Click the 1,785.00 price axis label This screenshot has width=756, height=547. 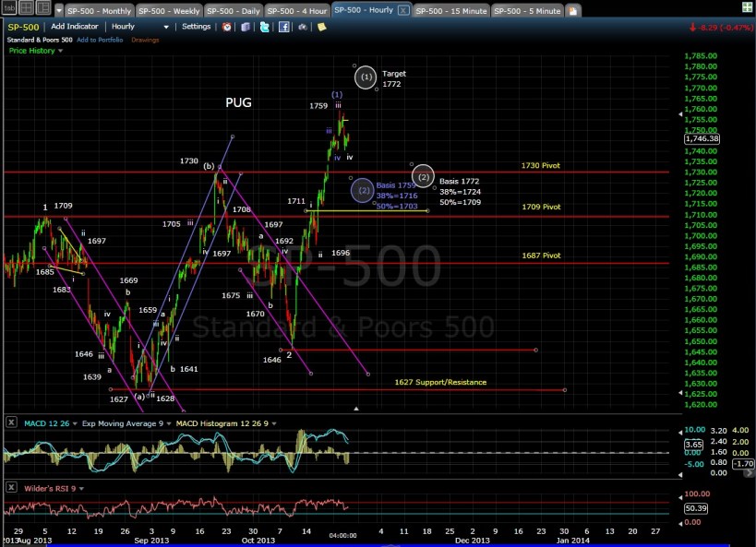pyautogui.click(x=701, y=56)
